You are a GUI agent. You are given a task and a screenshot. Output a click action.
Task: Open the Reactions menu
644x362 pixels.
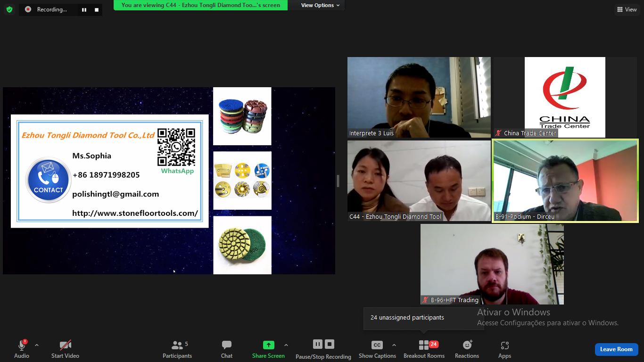(467, 349)
